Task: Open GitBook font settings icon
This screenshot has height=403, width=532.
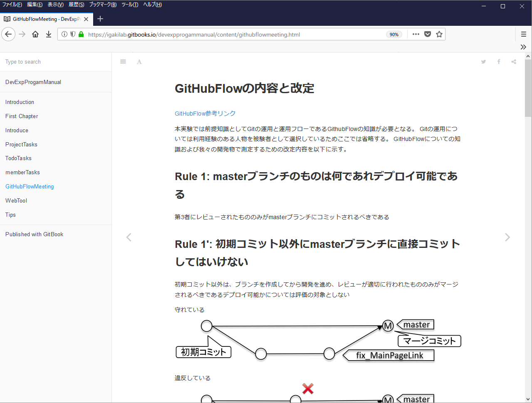Action: [139, 62]
